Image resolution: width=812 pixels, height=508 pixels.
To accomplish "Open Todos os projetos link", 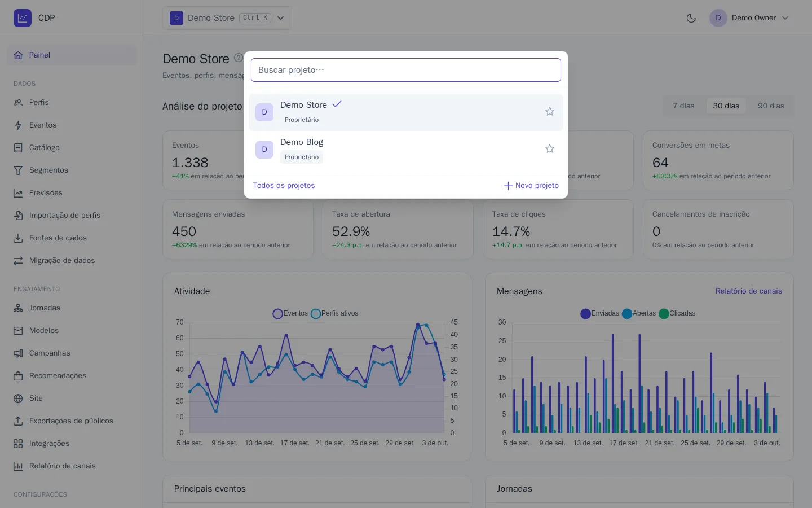I will pyautogui.click(x=284, y=186).
